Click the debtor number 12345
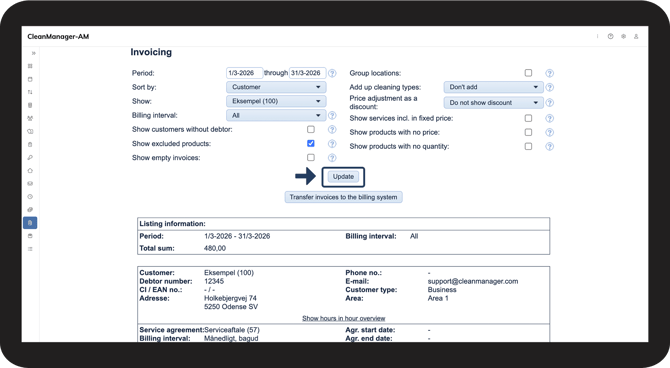 tap(214, 281)
